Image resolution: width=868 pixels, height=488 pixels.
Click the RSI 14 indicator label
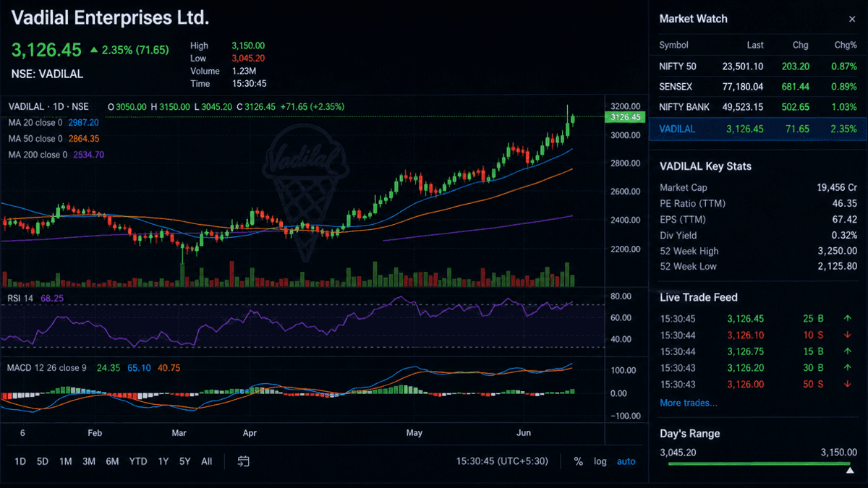22,298
